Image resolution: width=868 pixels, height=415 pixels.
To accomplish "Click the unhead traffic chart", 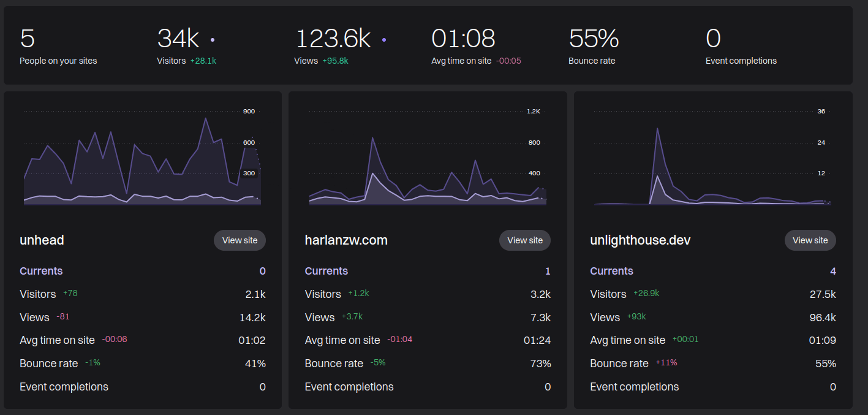I will pyautogui.click(x=142, y=158).
